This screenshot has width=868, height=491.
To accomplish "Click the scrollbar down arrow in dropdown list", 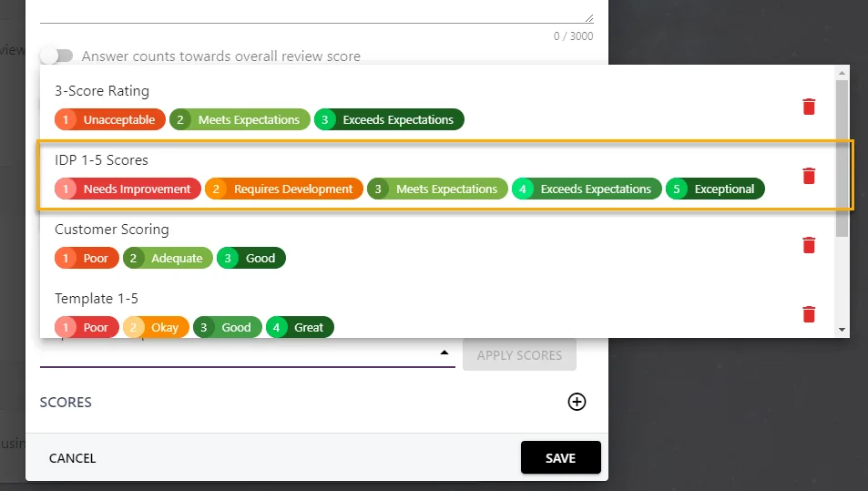I will tap(842, 330).
